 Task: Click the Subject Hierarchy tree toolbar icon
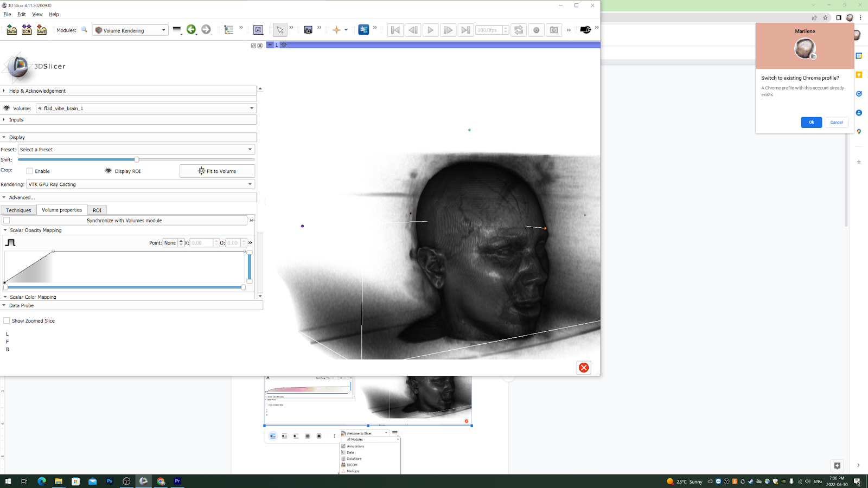pos(229,30)
